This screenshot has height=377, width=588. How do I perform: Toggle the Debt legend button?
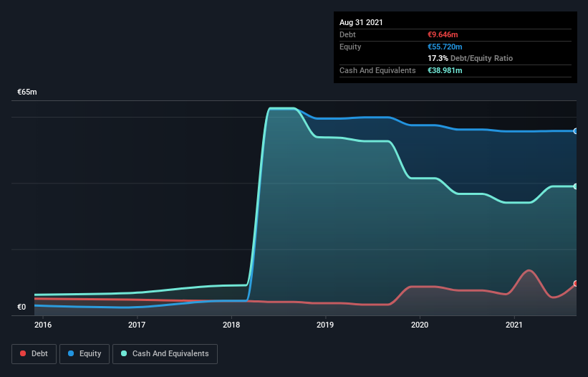(x=34, y=354)
